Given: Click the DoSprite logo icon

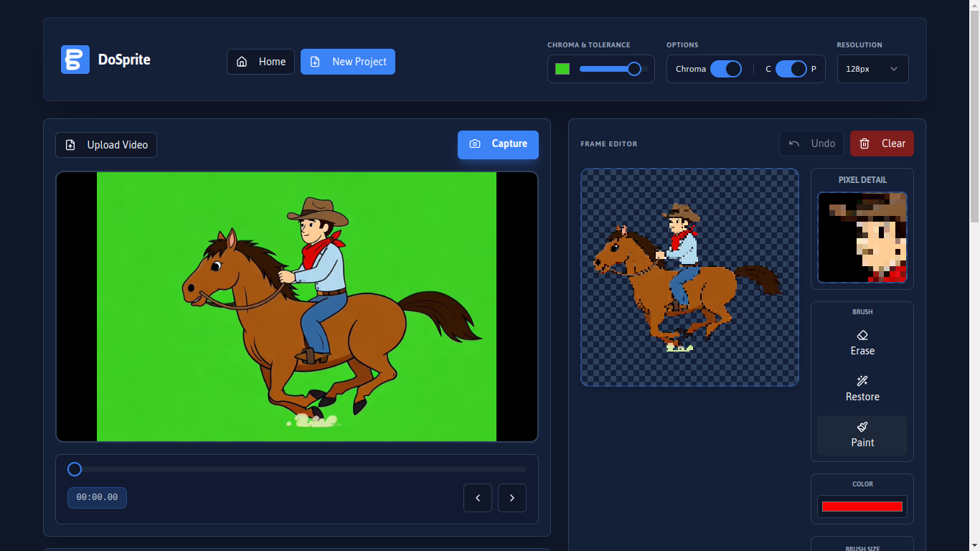Looking at the screenshot, I should coord(75,60).
